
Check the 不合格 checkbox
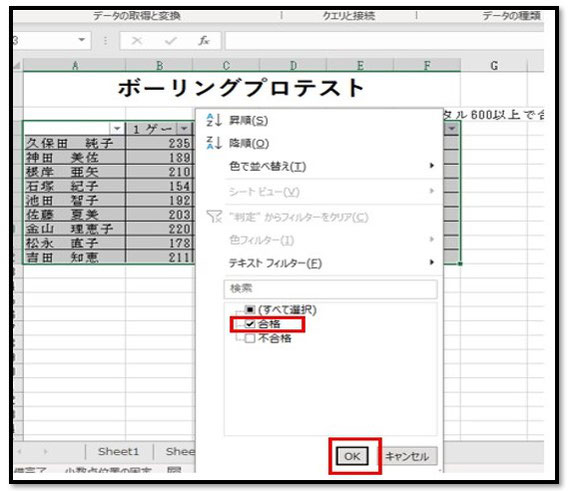[x=250, y=338]
